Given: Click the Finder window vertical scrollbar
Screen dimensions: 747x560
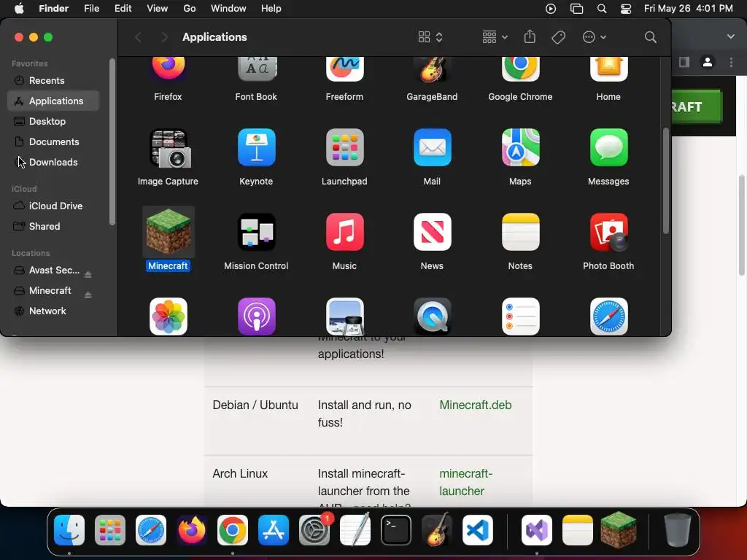Looking at the screenshot, I should 665,181.
